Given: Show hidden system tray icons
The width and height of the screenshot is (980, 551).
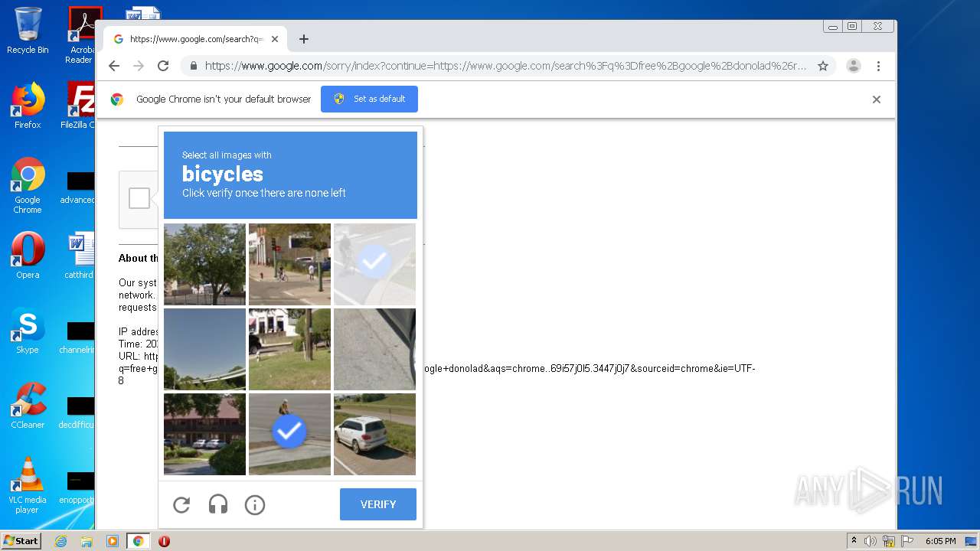Looking at the screenshot, I should (x=854, y=540).
